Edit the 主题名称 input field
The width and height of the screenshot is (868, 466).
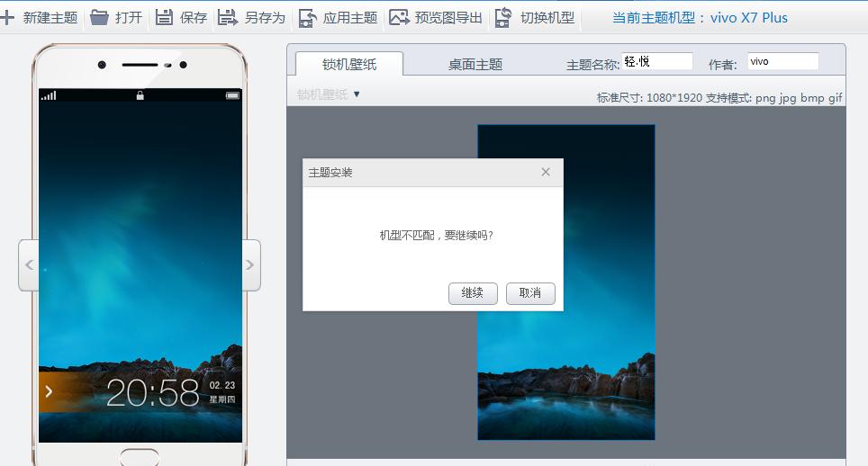[x=657, y=61]
